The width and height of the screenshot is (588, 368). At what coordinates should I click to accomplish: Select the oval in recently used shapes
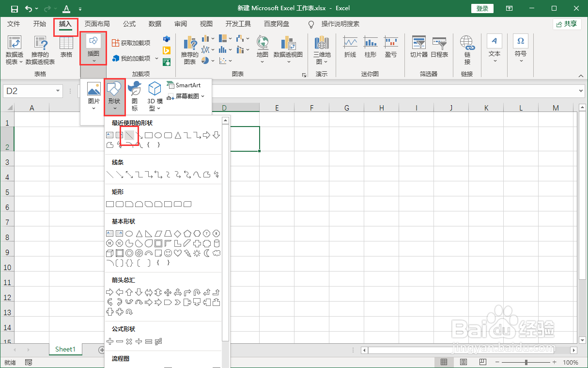click(x=158, y=135)
